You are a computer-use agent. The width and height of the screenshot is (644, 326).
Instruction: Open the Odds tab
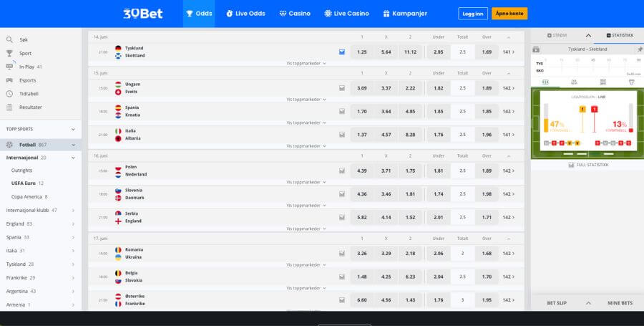tap(199, 14)
